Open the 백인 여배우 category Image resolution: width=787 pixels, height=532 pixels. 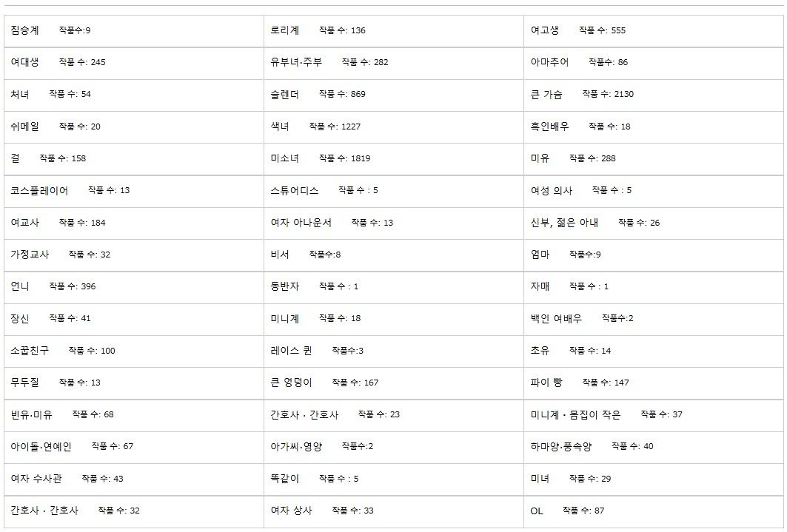pos(556,318)
